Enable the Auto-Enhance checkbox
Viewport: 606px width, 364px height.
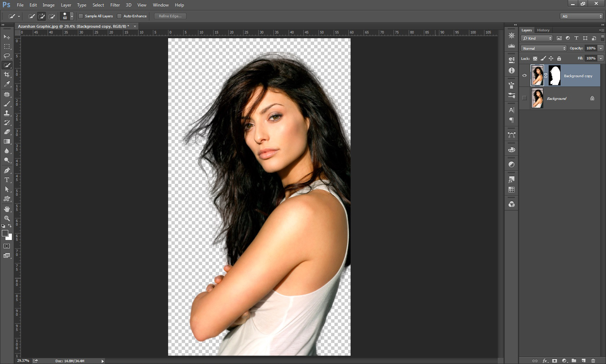point(120,16)
